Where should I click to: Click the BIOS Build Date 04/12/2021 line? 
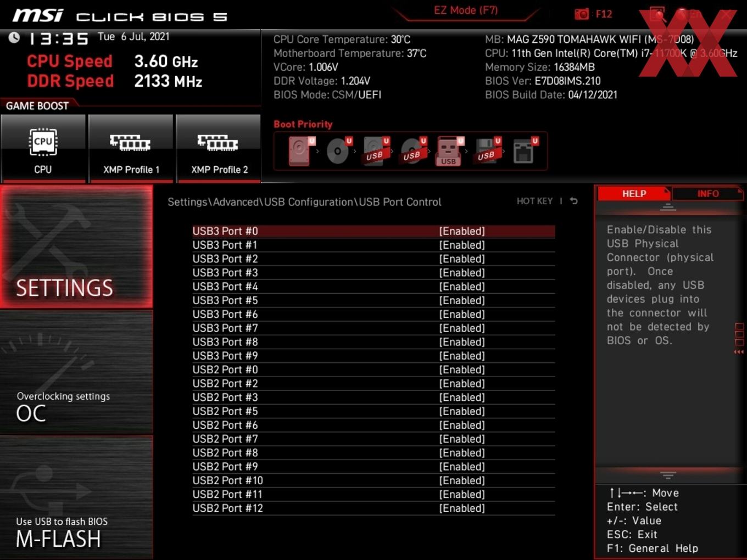(x=551, y=95)
